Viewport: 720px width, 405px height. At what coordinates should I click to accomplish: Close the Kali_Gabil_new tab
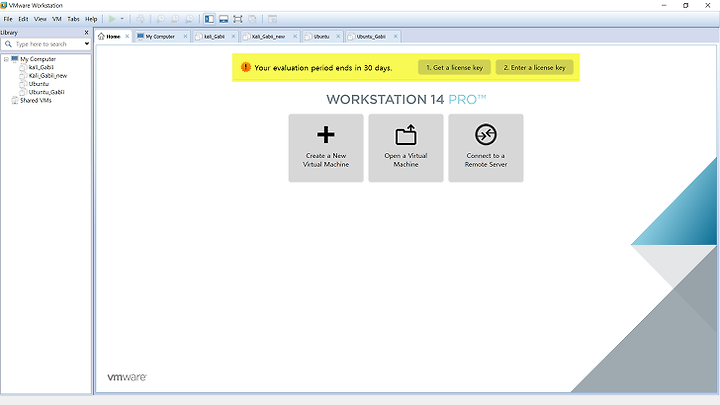pyautogui.click(x=295, y=36)
